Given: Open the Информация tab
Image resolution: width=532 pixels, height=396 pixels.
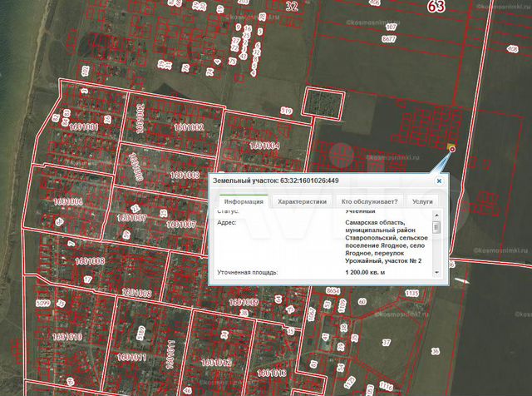Looking at the screenshot, I should 244,201.
